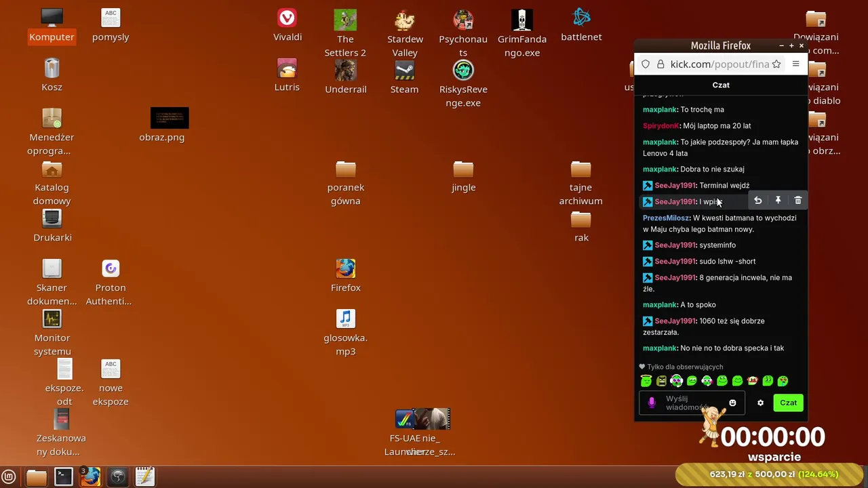Click the SpirydonK username in chat
Image resolution: width=868 pixels, height=488 pixels.
coord(660,126)
